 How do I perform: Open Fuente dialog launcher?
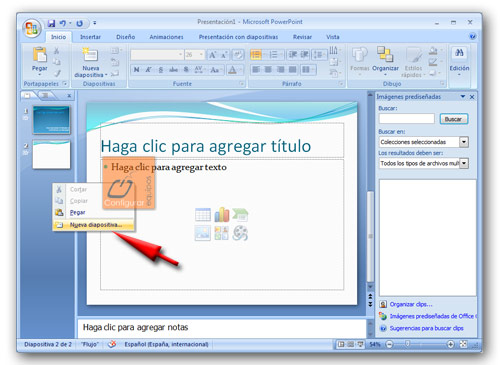[x=242, y=84]
